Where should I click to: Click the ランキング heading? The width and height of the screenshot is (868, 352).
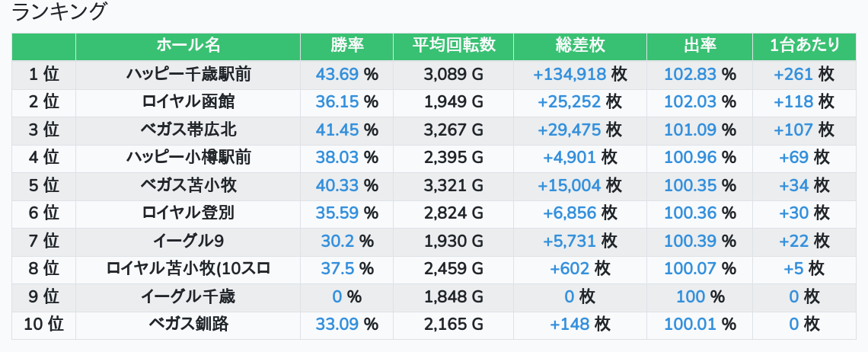[x=60, y=12]
